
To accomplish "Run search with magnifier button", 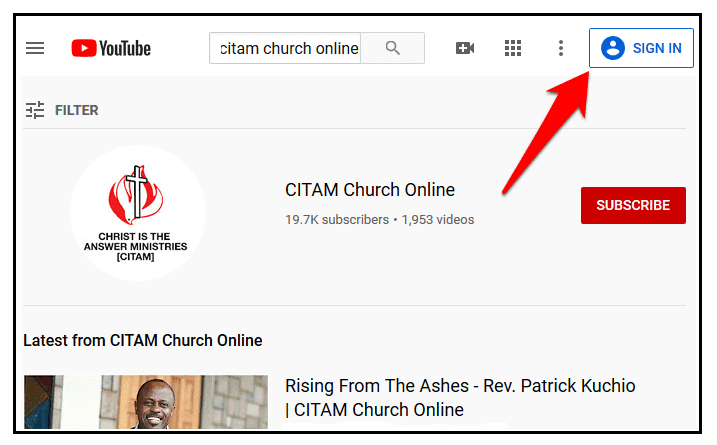I will coord(392,48).
